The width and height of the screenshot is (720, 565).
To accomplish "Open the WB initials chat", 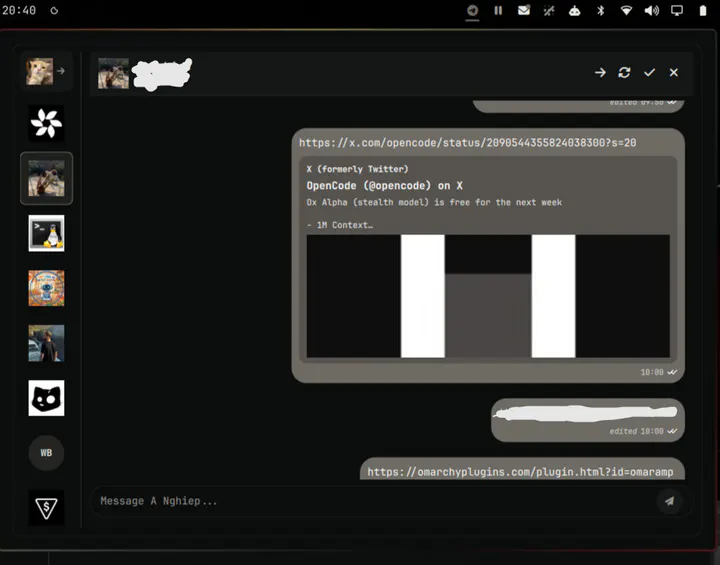I will (x=46, y=453).
